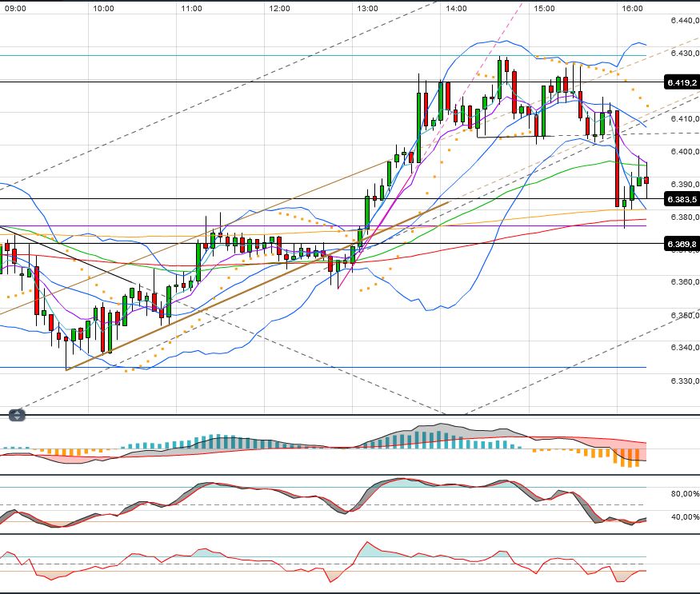The width and height of the screenshot is (700, 594).
Task: Click the 80,00% stochastic level label
Action: click(685, 493)
